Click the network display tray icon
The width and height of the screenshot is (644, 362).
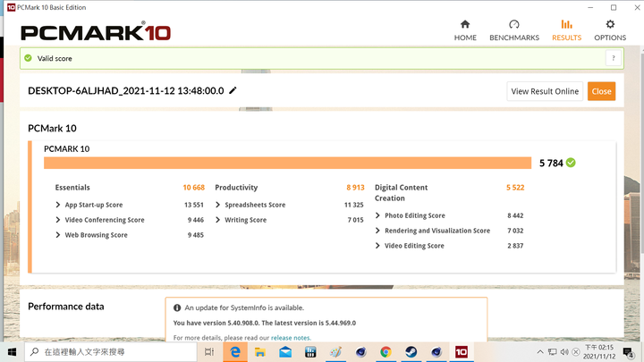click(x=553, y=352)
